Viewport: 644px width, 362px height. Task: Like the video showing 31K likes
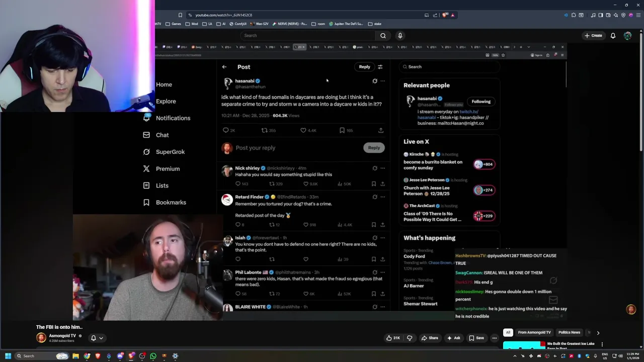click(x=393, y=338)
